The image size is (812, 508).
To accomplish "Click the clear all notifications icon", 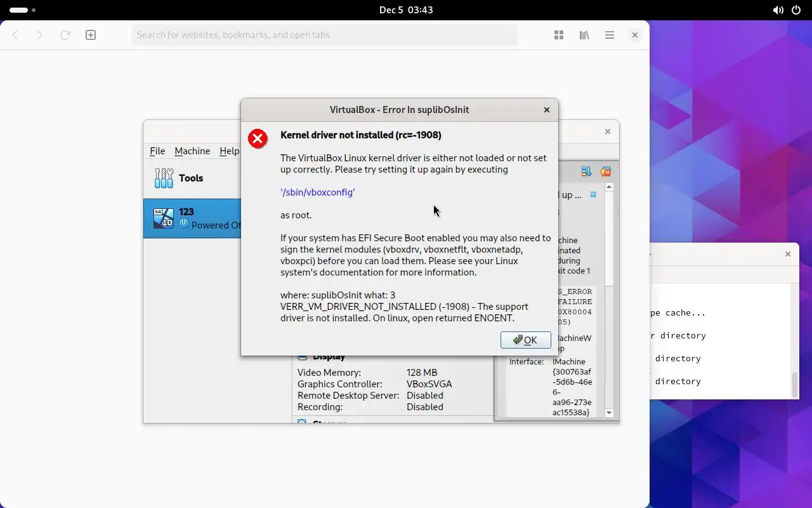I will [606, 171].
